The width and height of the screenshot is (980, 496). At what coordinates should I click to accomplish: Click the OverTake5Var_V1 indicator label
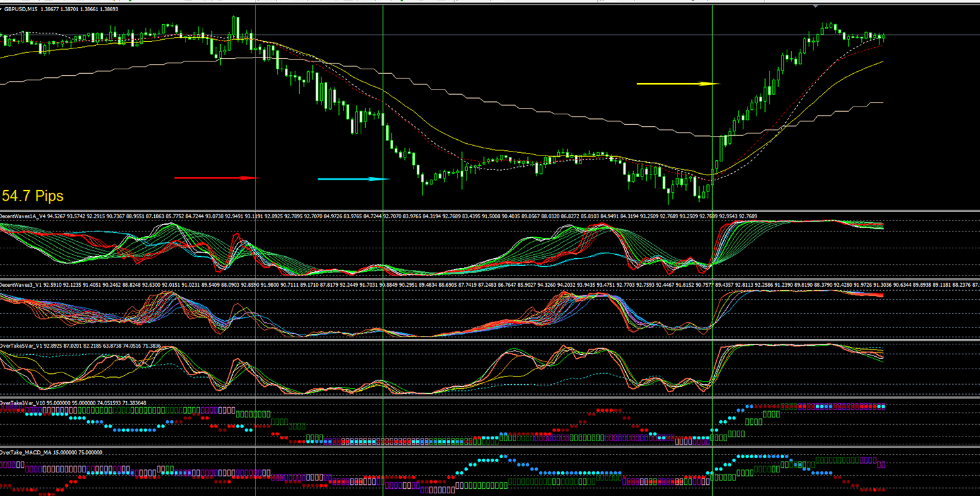point(21,344)
